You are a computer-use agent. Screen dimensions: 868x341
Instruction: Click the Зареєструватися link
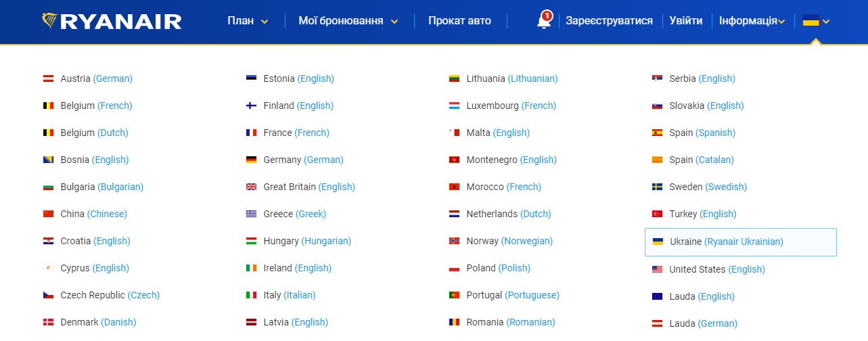(609, 21)
